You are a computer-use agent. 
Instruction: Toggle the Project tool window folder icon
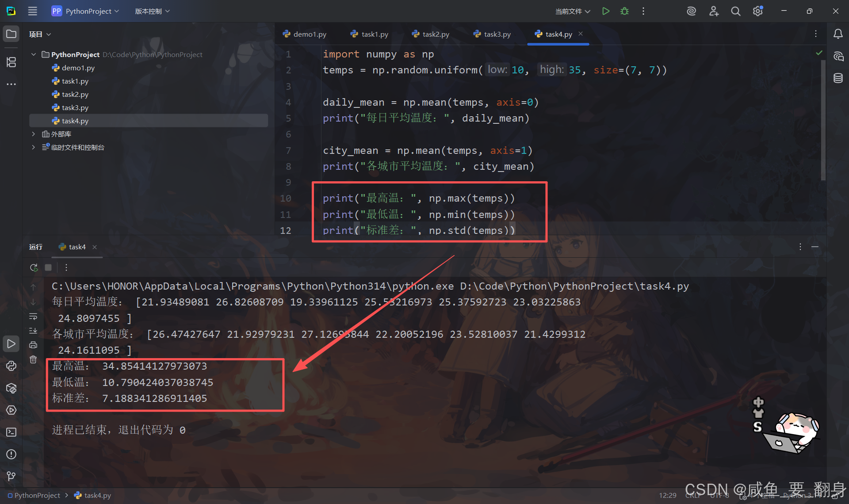pos(11,34)
